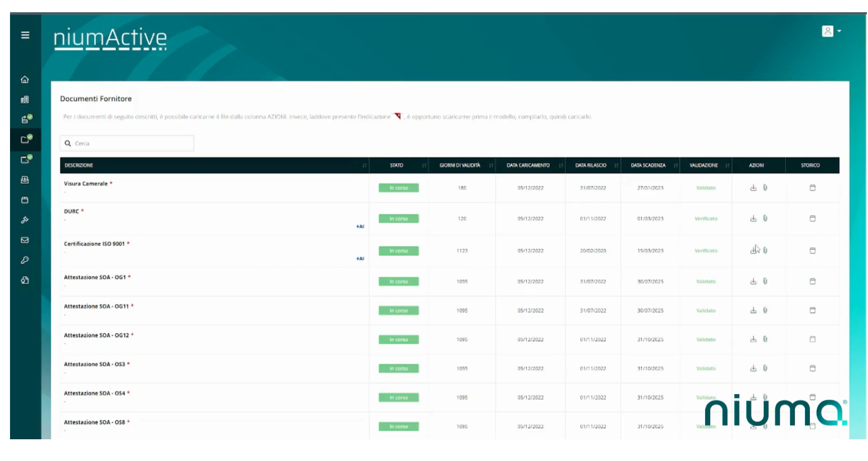Image resolution: width=868 pixels, height=461 pixels.
Task: Attach a file to Visura Camerale
Action: (x=765, y=188)
